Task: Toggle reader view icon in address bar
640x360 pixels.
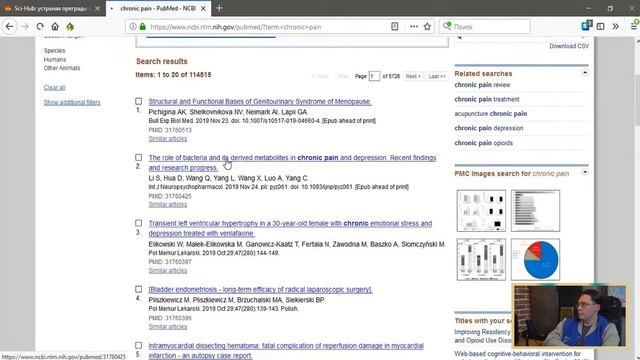Action: click(x=394, y=27)
